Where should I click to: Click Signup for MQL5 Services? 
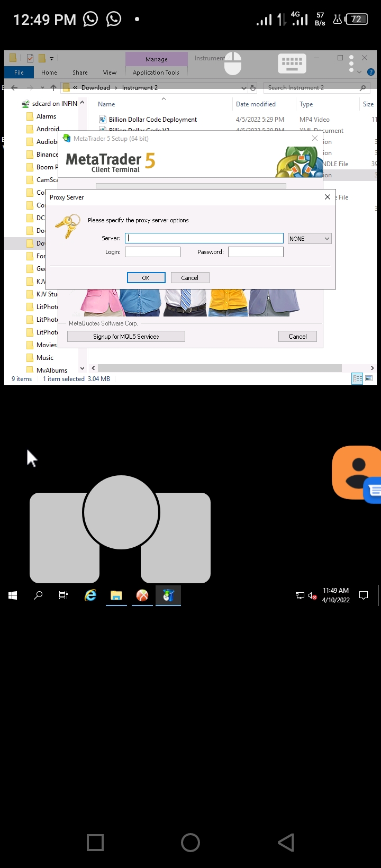[126, 337]
